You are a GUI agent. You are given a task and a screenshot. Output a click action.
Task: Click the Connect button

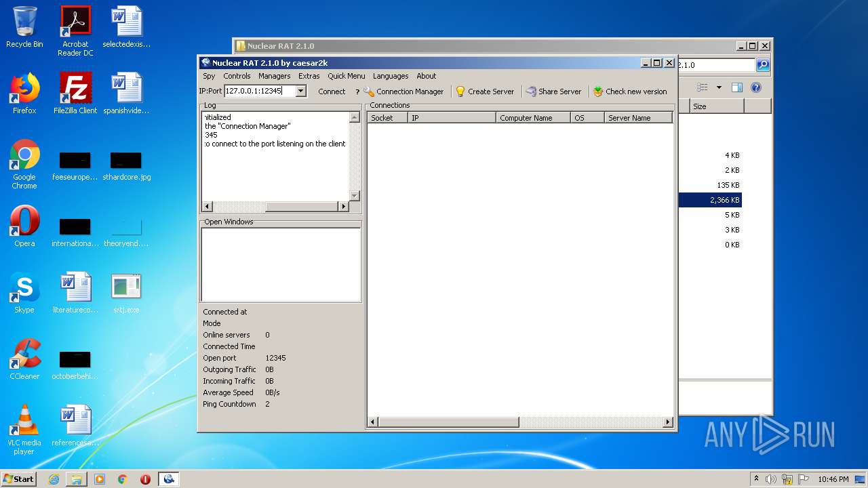click(332, 91)
